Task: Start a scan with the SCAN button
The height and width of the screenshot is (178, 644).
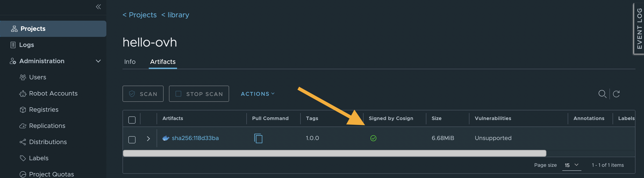Action: click(x=143, y=94)
